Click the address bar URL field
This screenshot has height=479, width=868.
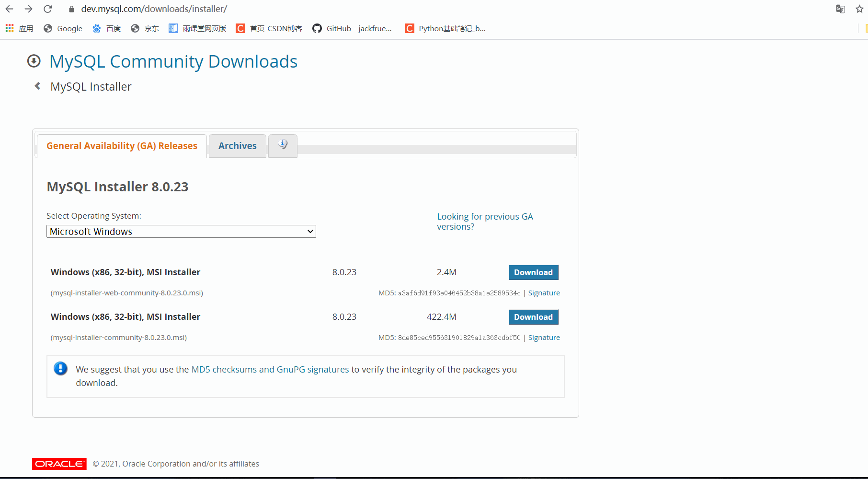tap(154, 9)
